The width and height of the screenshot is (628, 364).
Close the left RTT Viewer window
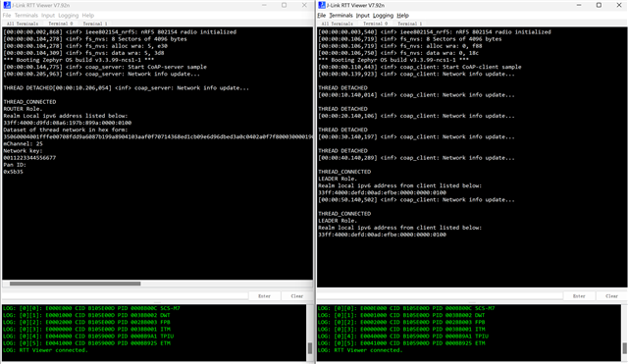pyautogui.click(x=304, y=5)
